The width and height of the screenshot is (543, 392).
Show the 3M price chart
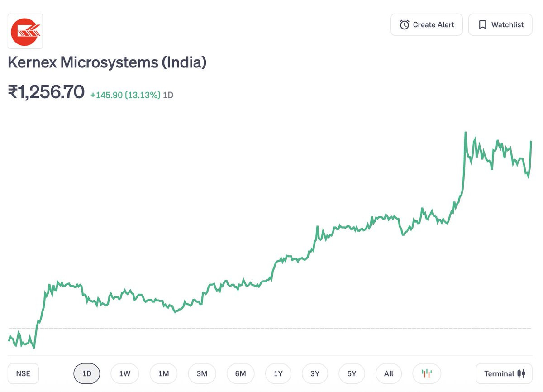pos(202,373)
